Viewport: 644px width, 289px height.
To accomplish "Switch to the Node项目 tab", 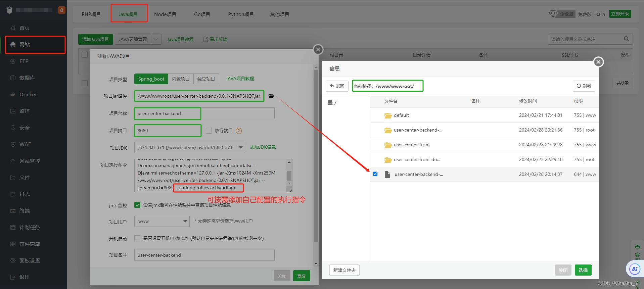I will [165, 14].
